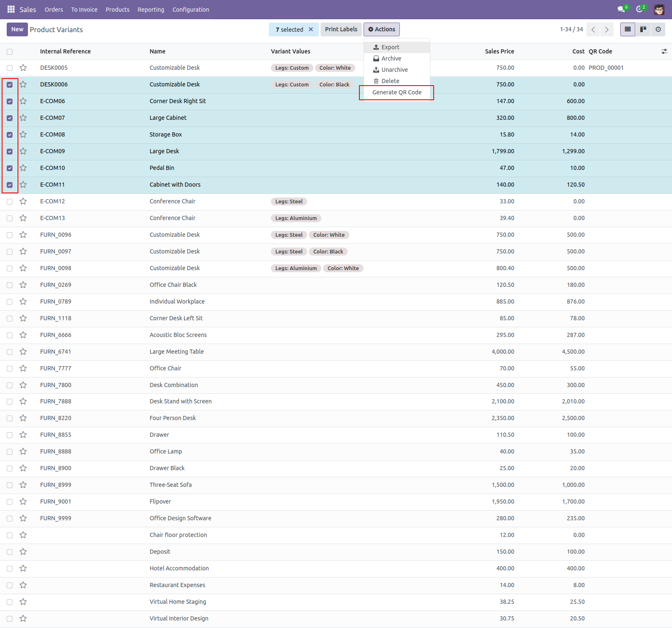Viewport: 672px width, 628px height.
Task: Open your user profile avatar
Action: (x=659, y=9)
